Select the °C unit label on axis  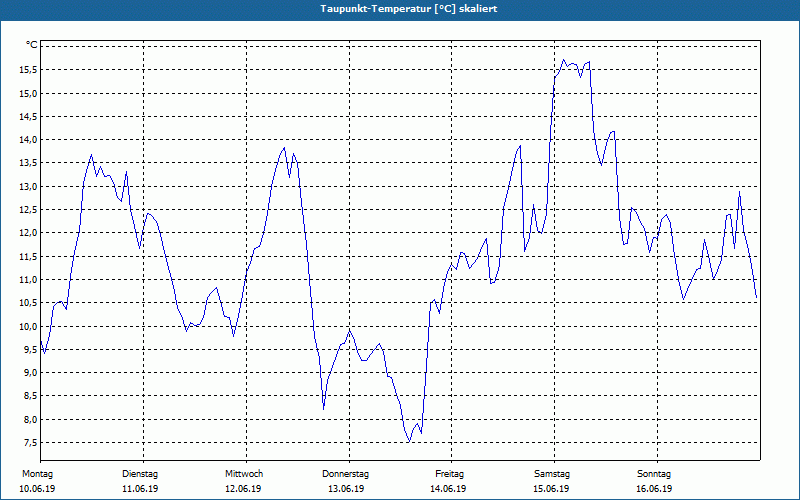pyautogui.click(x=32, y=45)
